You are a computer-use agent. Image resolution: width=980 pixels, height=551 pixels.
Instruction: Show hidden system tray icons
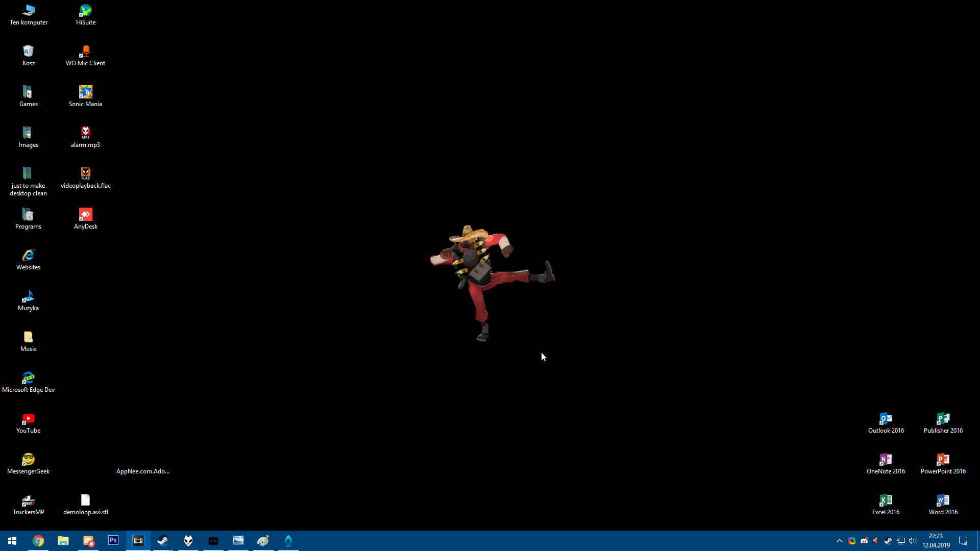pos(840,541)
